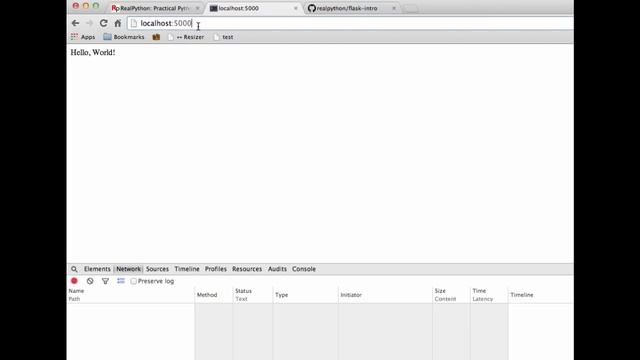Minimize the browser window with yellow button
The width and height of the screenshot is (640, 360).
click(x=86, y=6)
